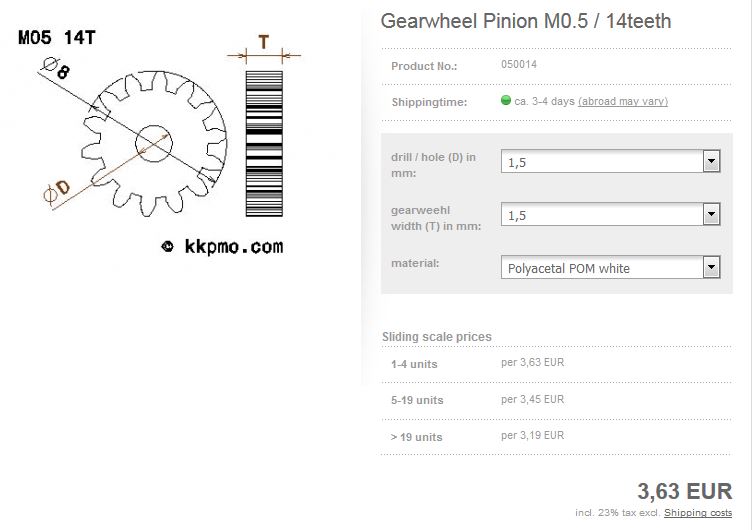
Task: Select the drill hole value field showing 1,5
Action: 611,162
